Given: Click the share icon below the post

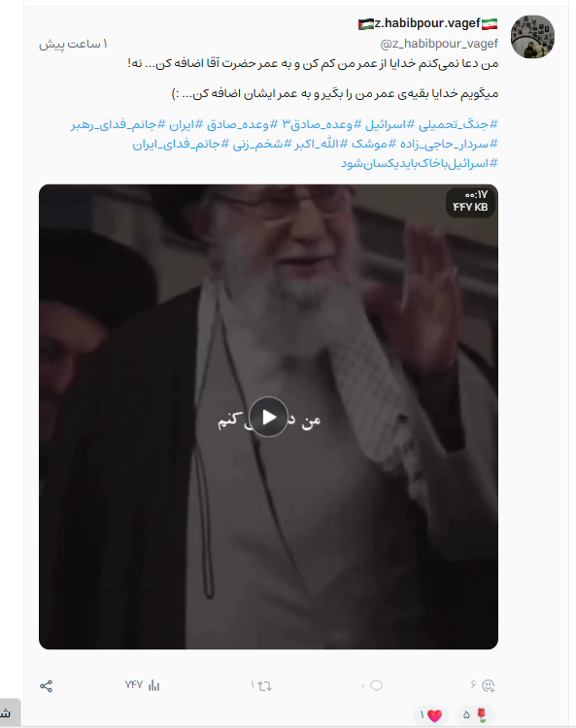Looking at the screenshot, I should (46, 685).
